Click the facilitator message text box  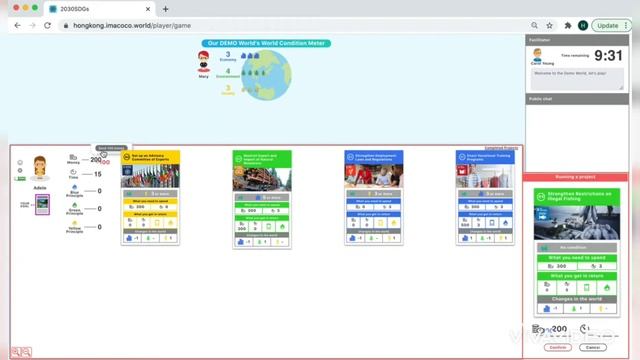[577, 79]
